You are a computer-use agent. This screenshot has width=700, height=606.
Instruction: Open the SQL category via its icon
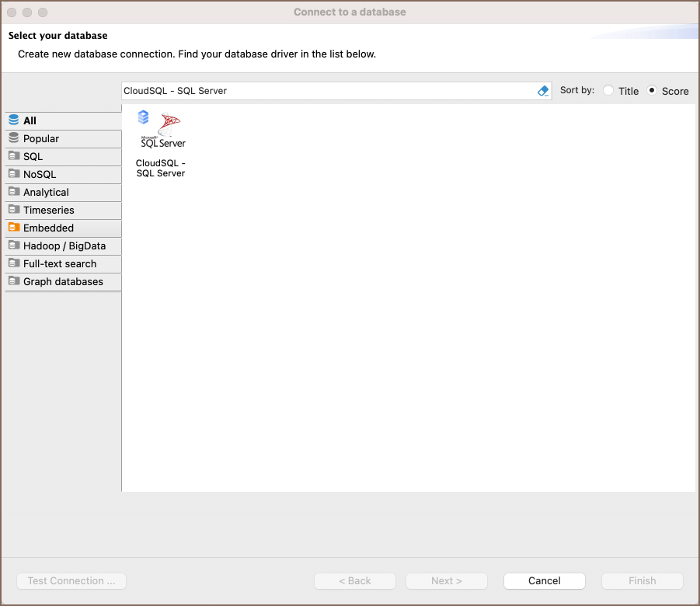(x=16, y=156)
